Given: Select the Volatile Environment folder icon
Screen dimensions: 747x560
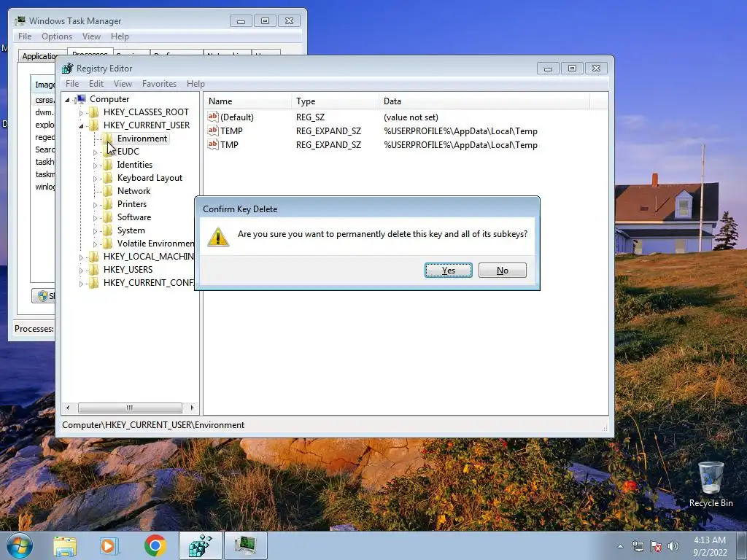Looking at the screenshot, I should tap(108, 244).
